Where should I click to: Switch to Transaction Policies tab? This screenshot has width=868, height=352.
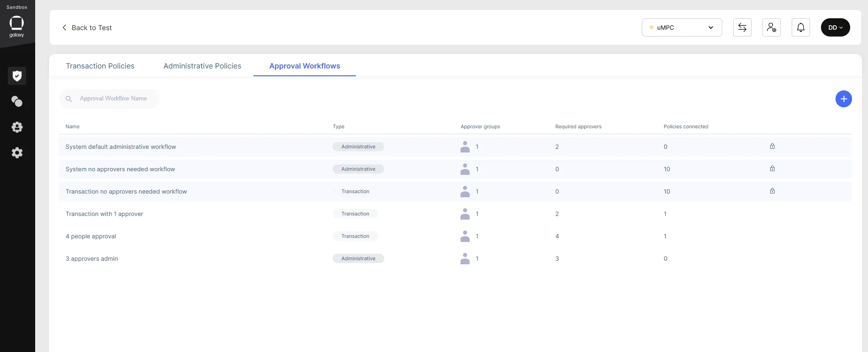100,66
